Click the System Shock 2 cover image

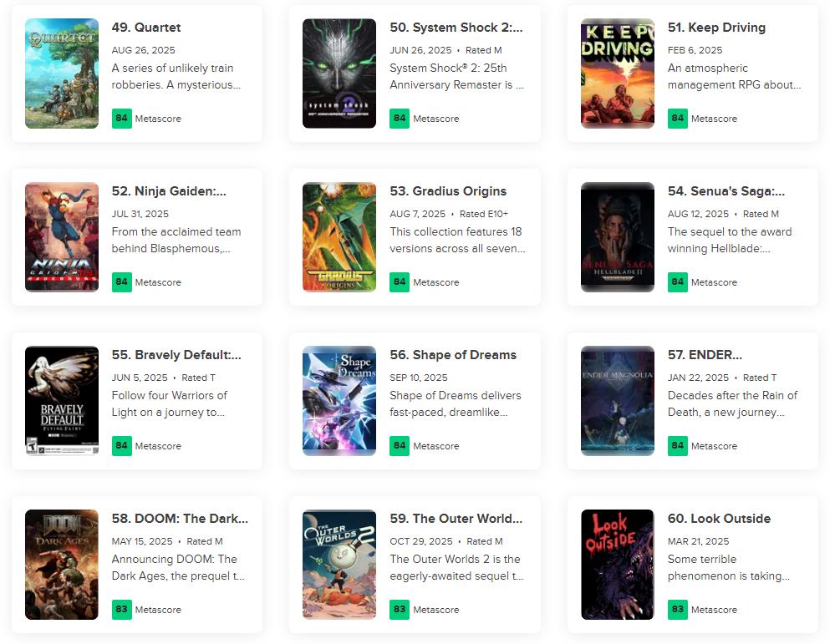(x=339, y=74)
